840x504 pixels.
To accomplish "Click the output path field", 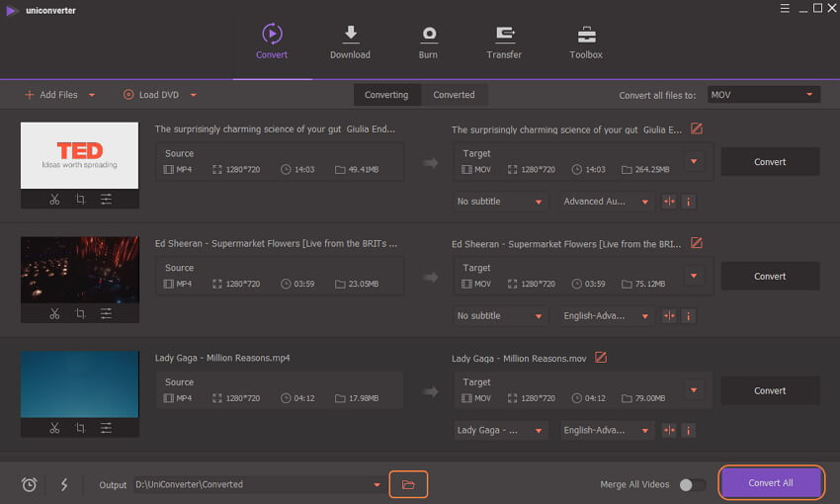I will click(x=252, y=484).
